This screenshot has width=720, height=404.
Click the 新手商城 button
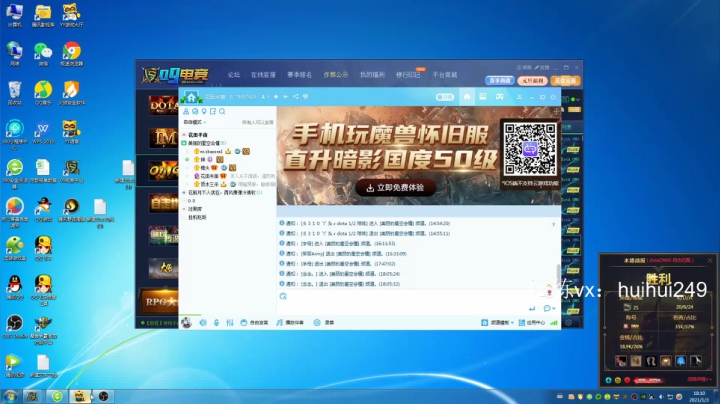500,81
